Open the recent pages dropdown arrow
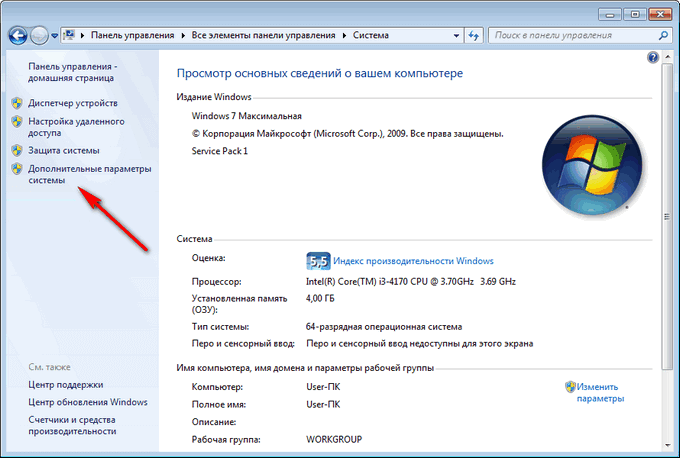The height and width of the screenshot is (458, 680). pyautogui.click(x=54, y=36)
